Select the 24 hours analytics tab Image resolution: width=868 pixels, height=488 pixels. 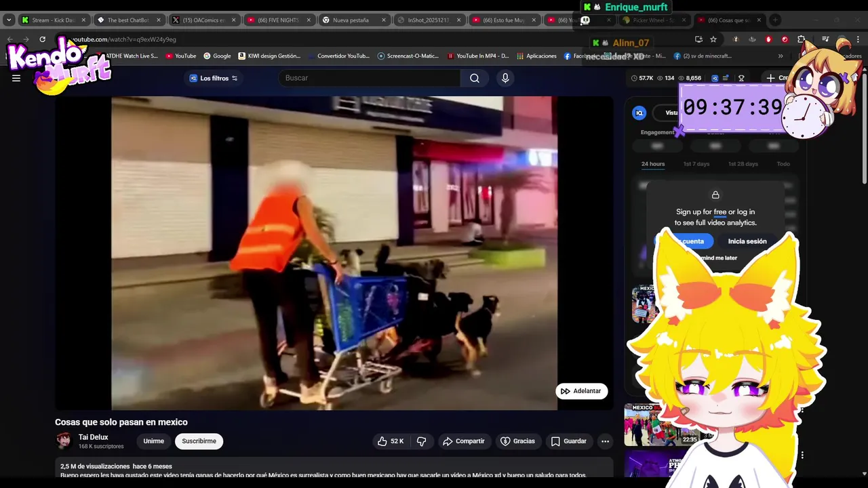point(653,164)
